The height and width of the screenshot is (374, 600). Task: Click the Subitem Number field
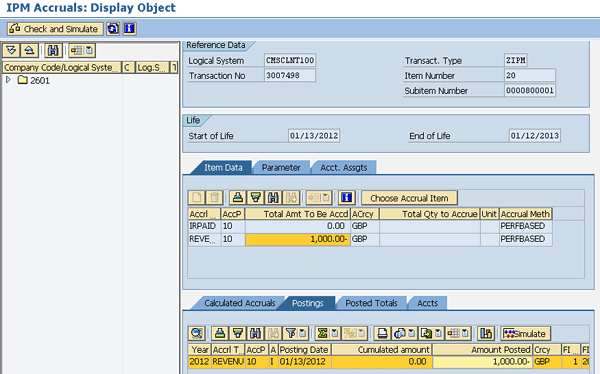point(530,91)
